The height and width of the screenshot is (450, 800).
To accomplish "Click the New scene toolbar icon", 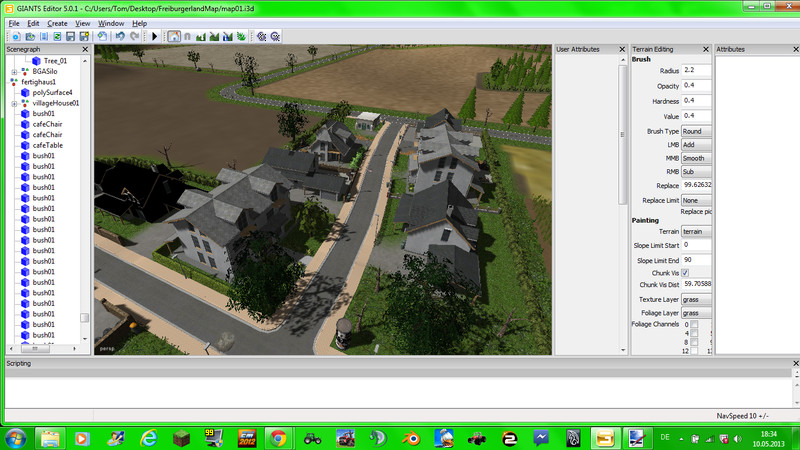I will point(16,36).
